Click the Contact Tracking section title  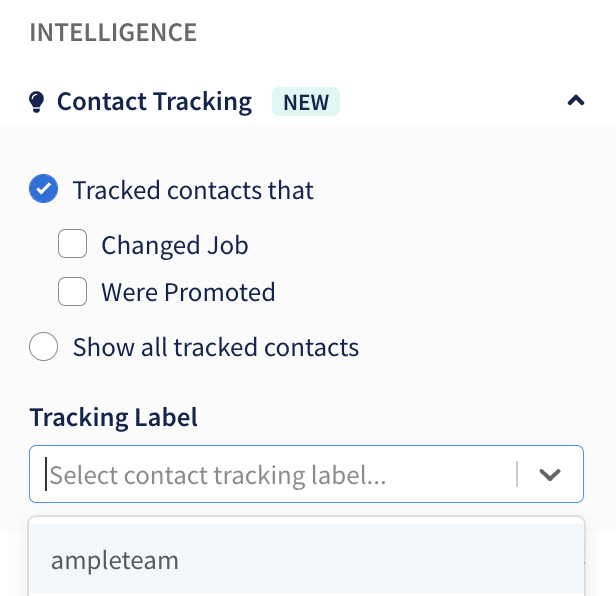[x=154, y=102]
